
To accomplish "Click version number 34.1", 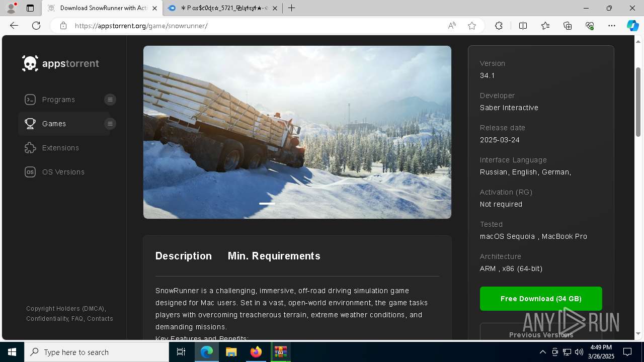I will click(488, 75).
